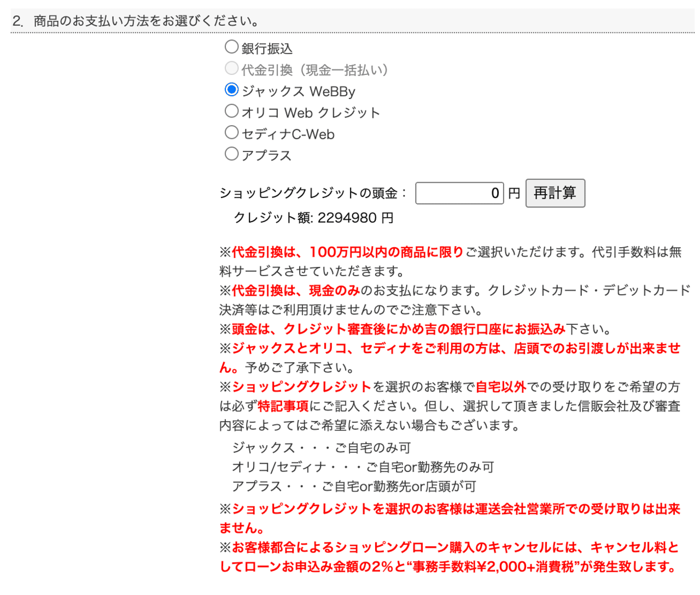Choose オリコ Web クレジット payment option

(231, 111)
